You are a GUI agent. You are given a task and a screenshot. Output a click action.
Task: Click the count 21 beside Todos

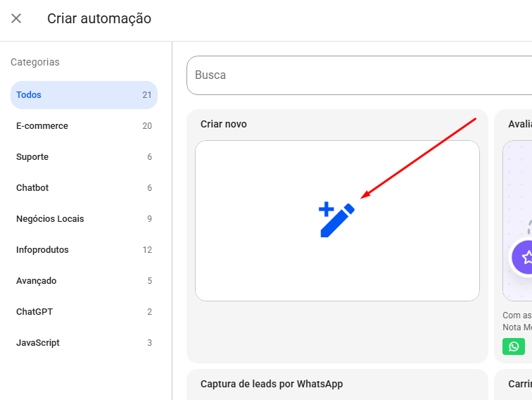[x=147, y=95]
